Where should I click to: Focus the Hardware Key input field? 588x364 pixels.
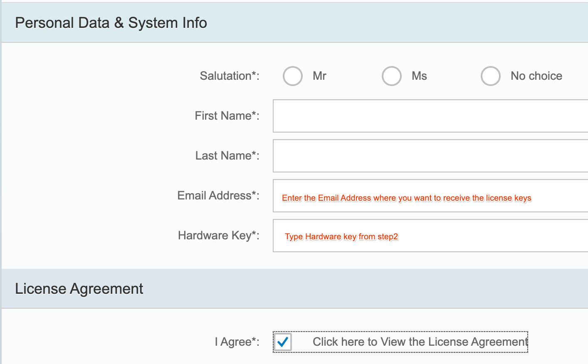[x=430, y=236]
